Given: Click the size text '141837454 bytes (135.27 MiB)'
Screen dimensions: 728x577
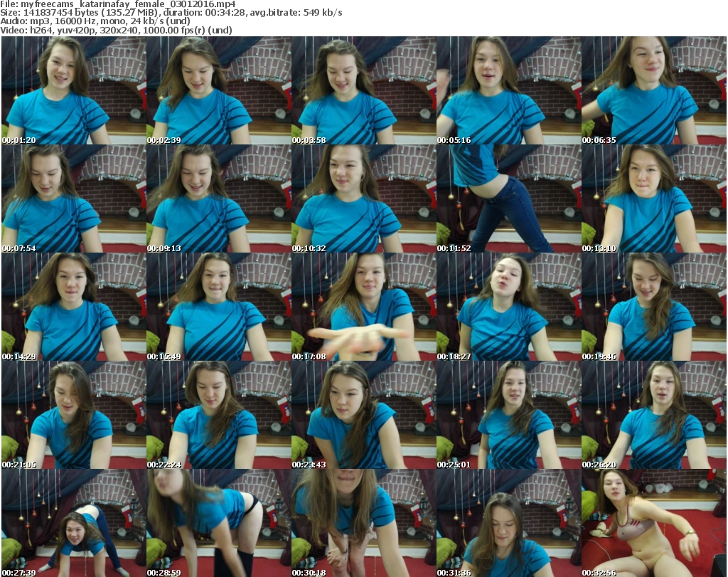Looking at the screenshot, I should pos(91,13).
